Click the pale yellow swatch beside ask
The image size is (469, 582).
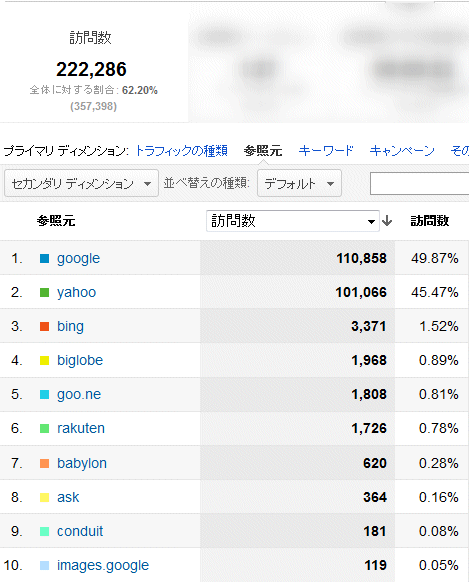point(45,497)
